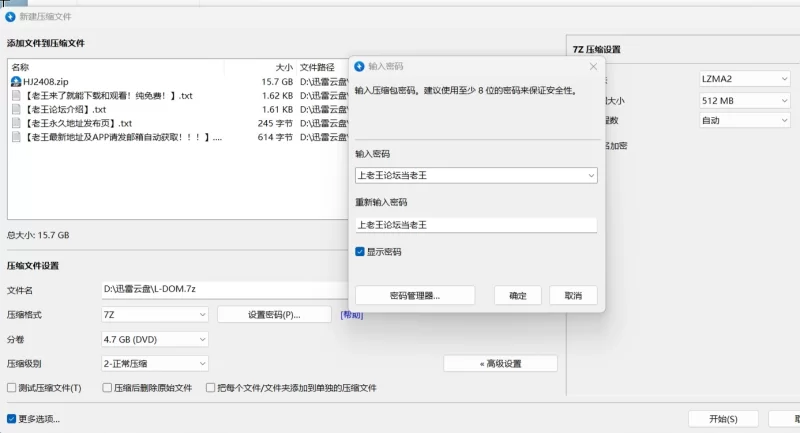The width and height of the screenshot is (800, 433).
Task: Expand the 512 MB dictionary size dropdown
Action: 744,101
